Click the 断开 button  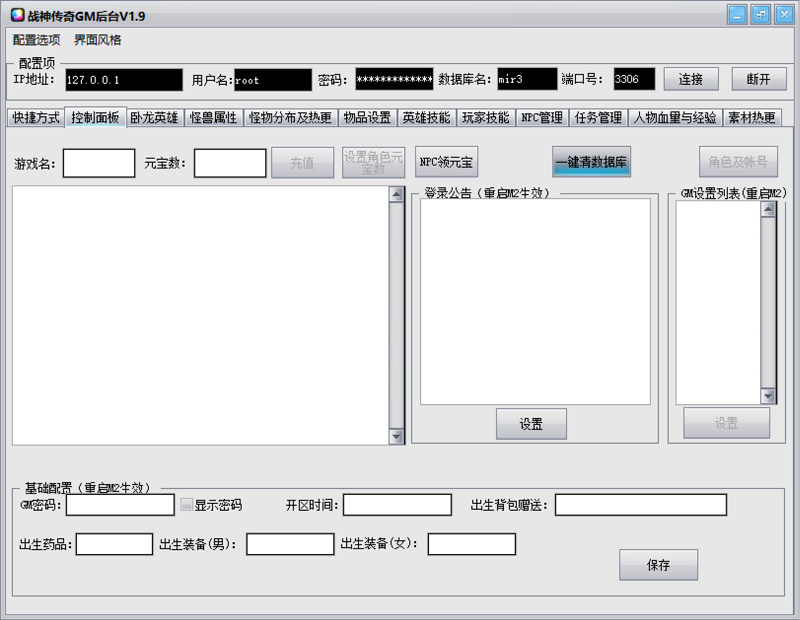click(759, 79)
